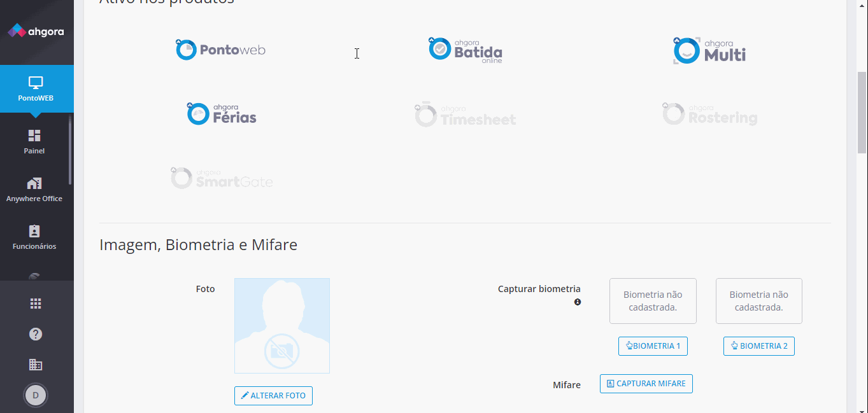Click the Ahgora logo in sidebar
Image resolution: width=868 pixels, height=413 pixels.
(36, 31)
